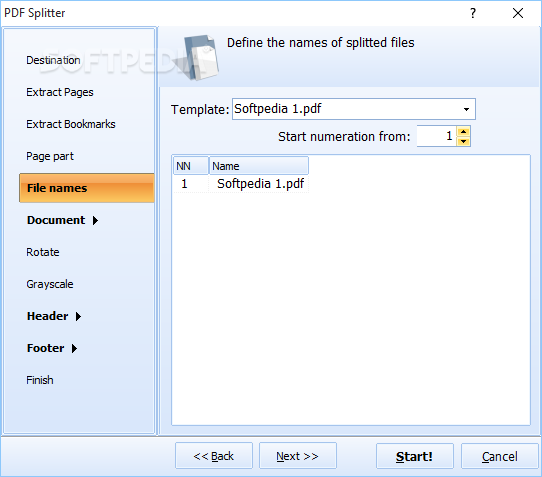Select the File names step

click(x=87, y=188)
